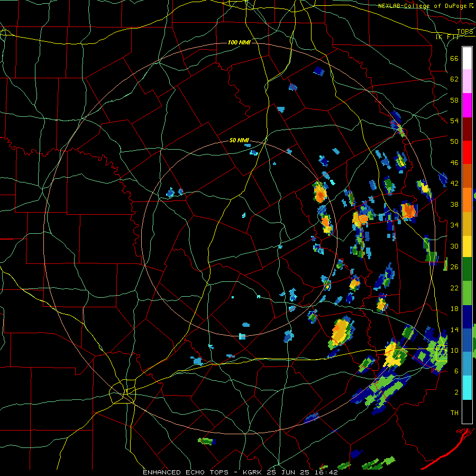Viewport: 476px width, 476px height.
Task: Click legend value "22"
Action: 454,288
